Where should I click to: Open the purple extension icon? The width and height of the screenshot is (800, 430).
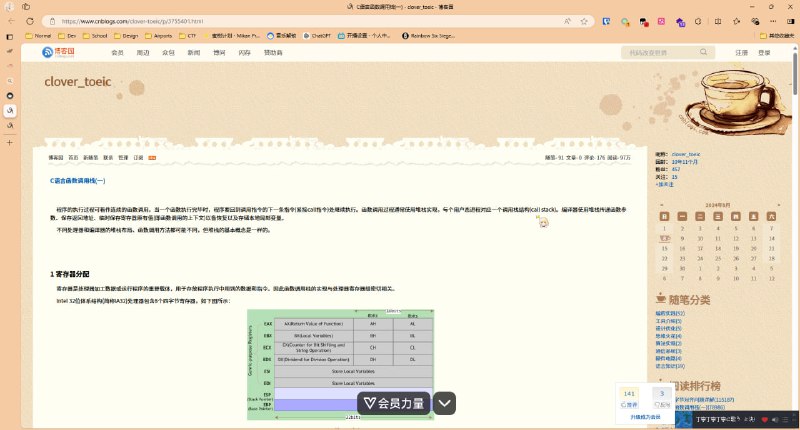tap(680, 21)
